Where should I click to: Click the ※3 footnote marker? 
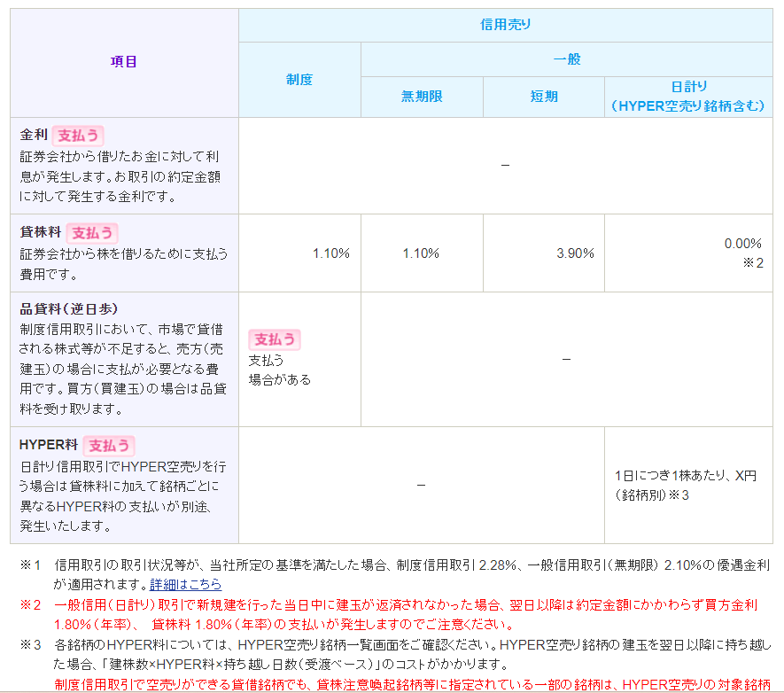coord(30,644)
